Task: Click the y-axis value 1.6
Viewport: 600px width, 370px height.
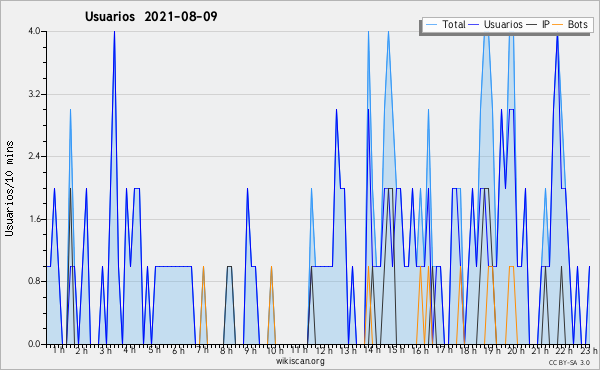Action: coord(34,219)
